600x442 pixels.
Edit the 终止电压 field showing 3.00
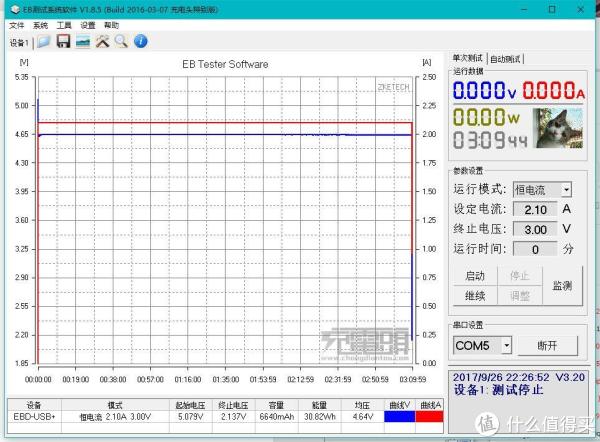click(535, 230)
